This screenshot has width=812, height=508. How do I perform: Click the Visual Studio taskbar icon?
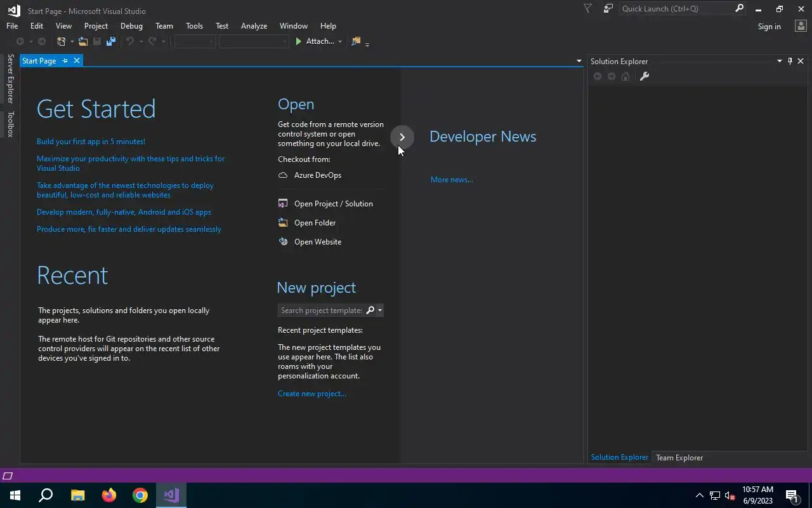click(x=171, y=495)
